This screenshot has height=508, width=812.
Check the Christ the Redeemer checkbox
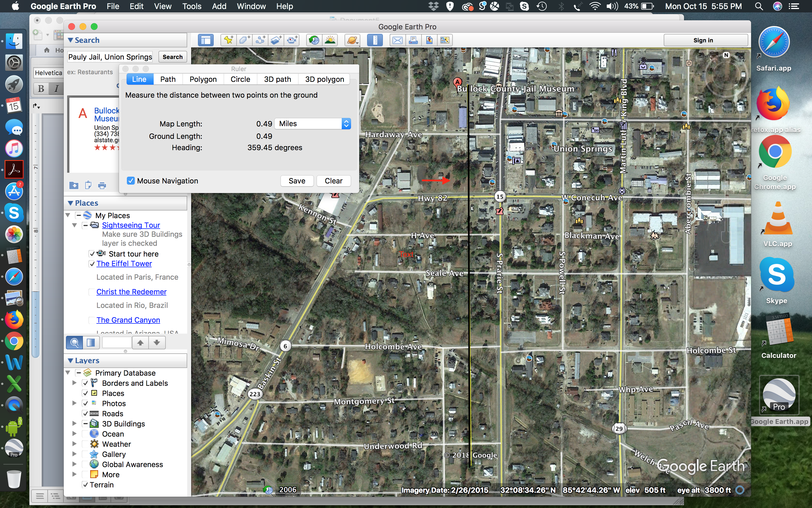(x=92, y=292)
